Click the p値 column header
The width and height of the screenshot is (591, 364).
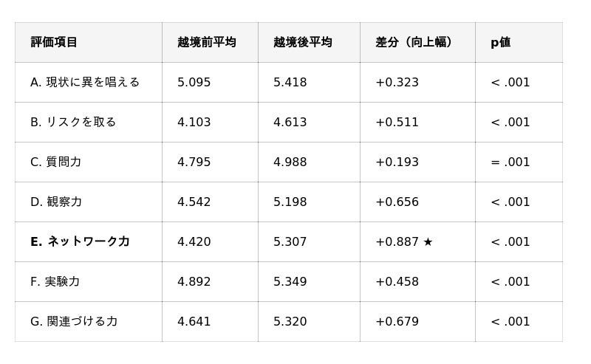click(501, 43)
